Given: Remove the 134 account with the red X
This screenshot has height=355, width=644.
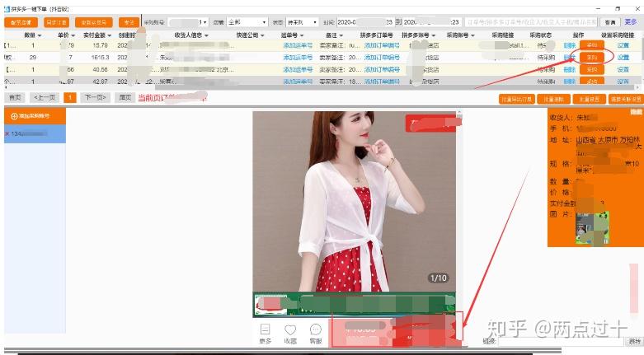Looking at the screenshot, I should pos(7,133).
